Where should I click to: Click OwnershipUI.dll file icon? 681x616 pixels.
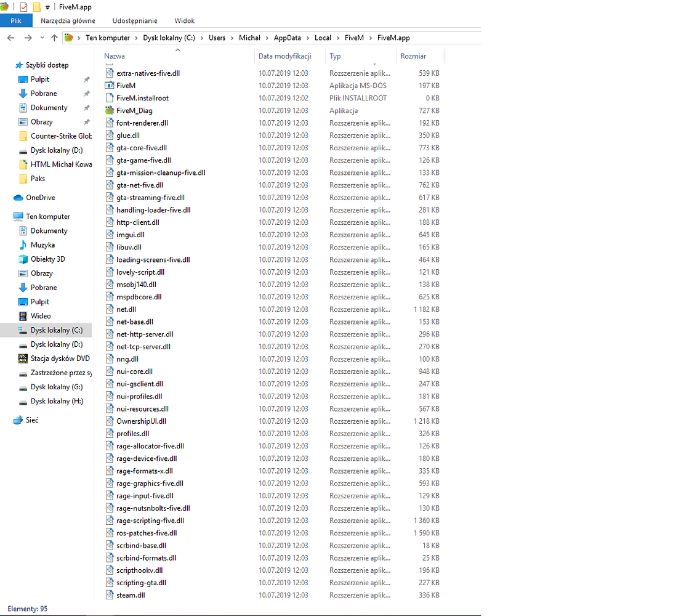pos(110,421)
